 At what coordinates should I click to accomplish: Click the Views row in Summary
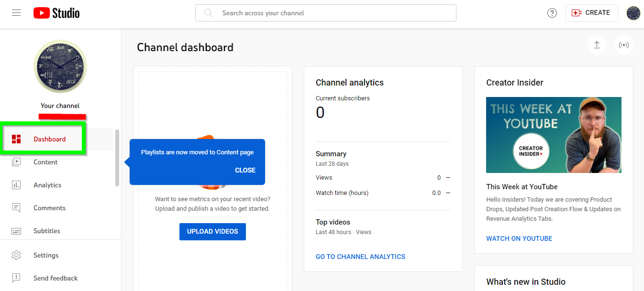pyautogui.click(x=383, y=178)
